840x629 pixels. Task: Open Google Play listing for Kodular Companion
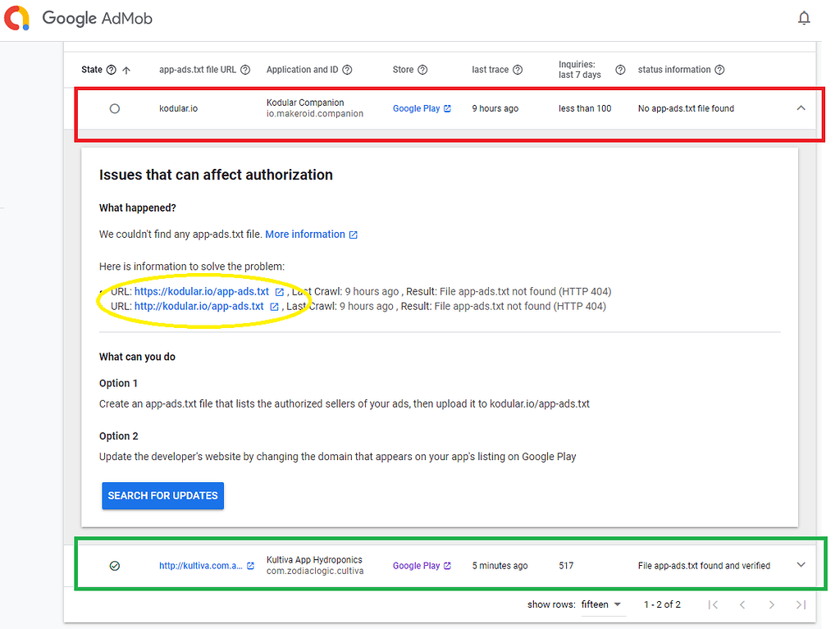point(417,107)
